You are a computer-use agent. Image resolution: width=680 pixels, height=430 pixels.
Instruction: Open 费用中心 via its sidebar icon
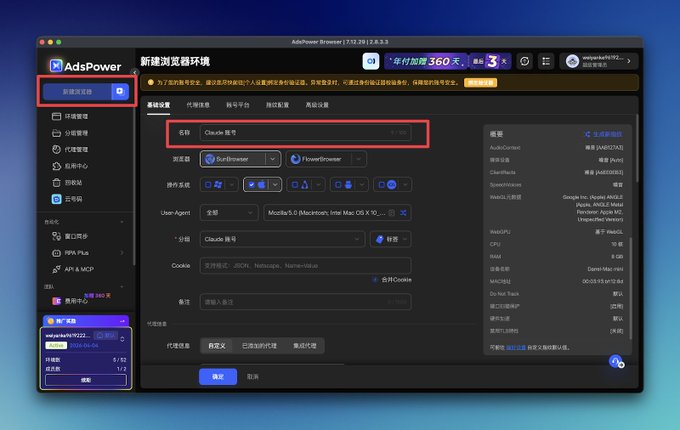click(56, 301)
